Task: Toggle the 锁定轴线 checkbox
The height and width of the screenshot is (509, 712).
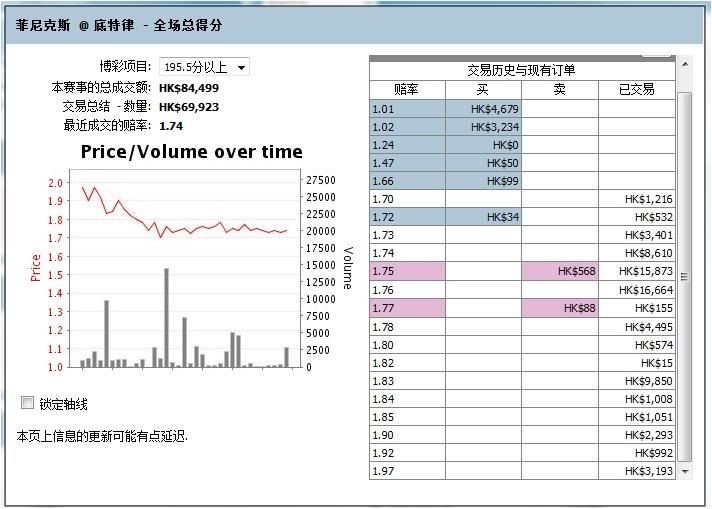Action: coord(28,403)
